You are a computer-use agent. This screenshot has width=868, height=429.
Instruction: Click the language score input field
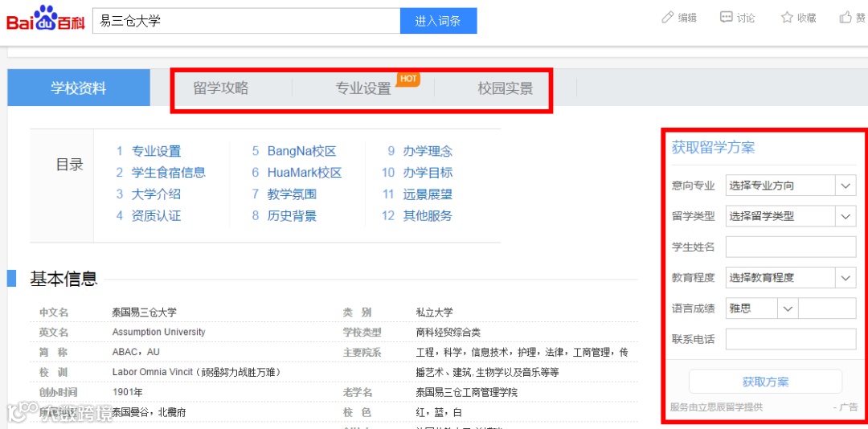[x=827, y=308]
